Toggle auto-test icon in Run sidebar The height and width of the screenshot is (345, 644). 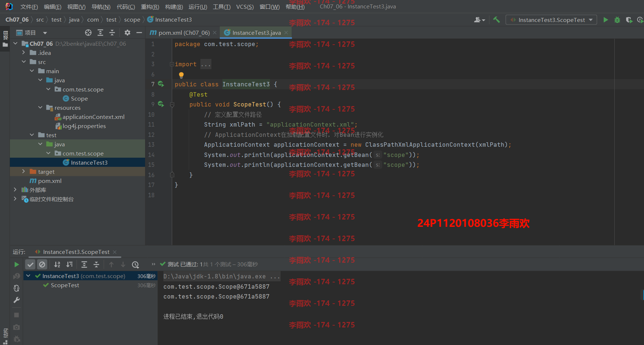16,288
